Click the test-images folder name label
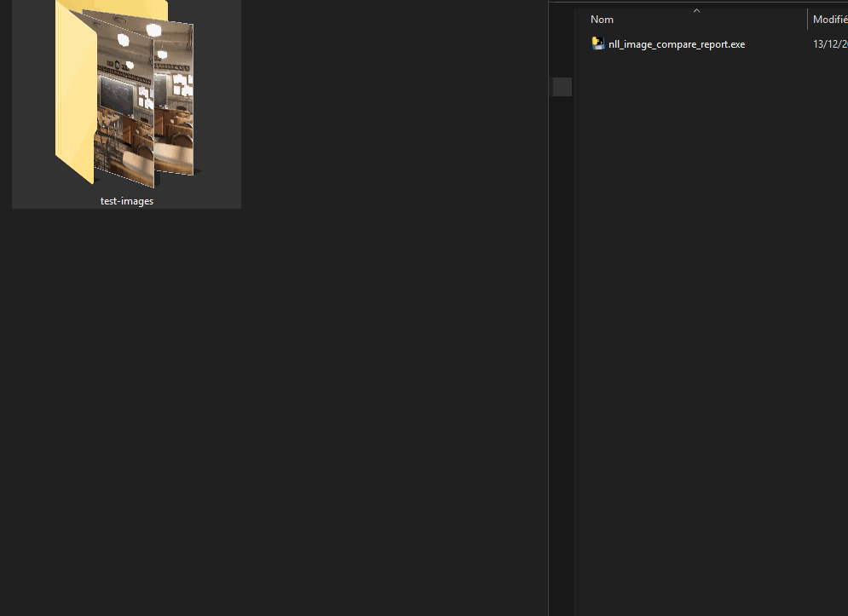The height and width of the screenshot is (616, 848). (126, 201)
